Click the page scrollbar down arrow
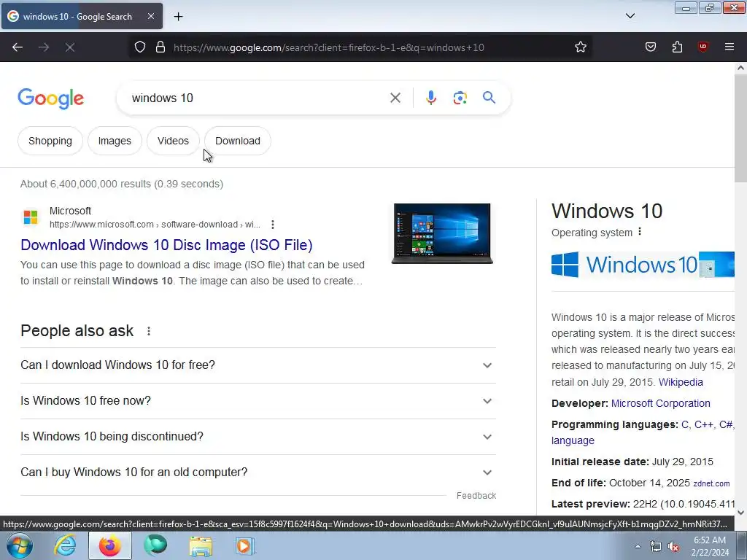 click(740, 513)
